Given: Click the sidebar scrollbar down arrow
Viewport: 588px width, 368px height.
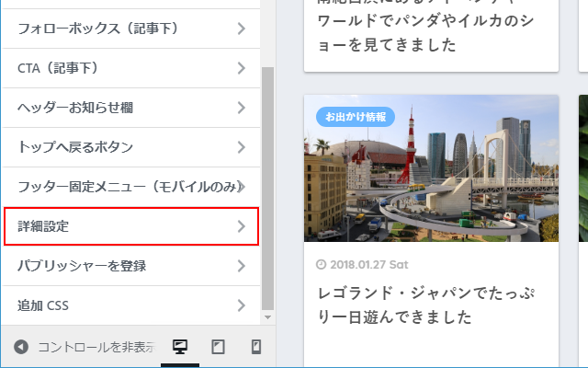Looking at the screenshot, I should tap(267, 317).
